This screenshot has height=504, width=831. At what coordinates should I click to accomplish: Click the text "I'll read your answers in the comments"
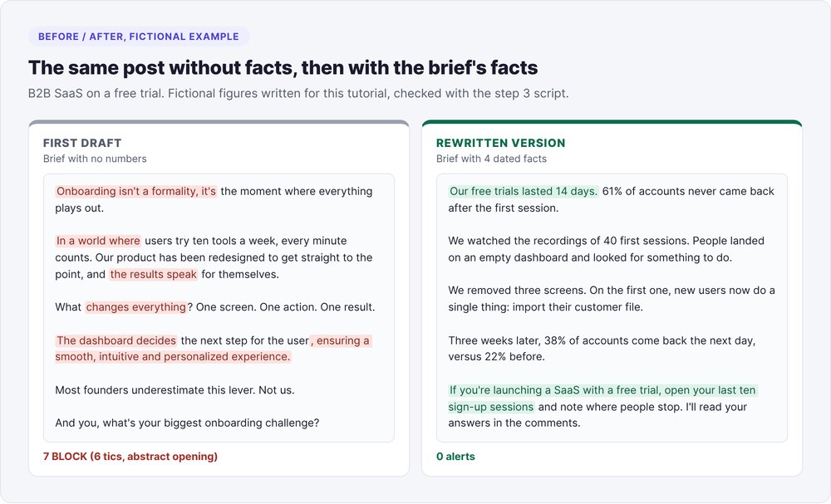(x=597, y=415)
